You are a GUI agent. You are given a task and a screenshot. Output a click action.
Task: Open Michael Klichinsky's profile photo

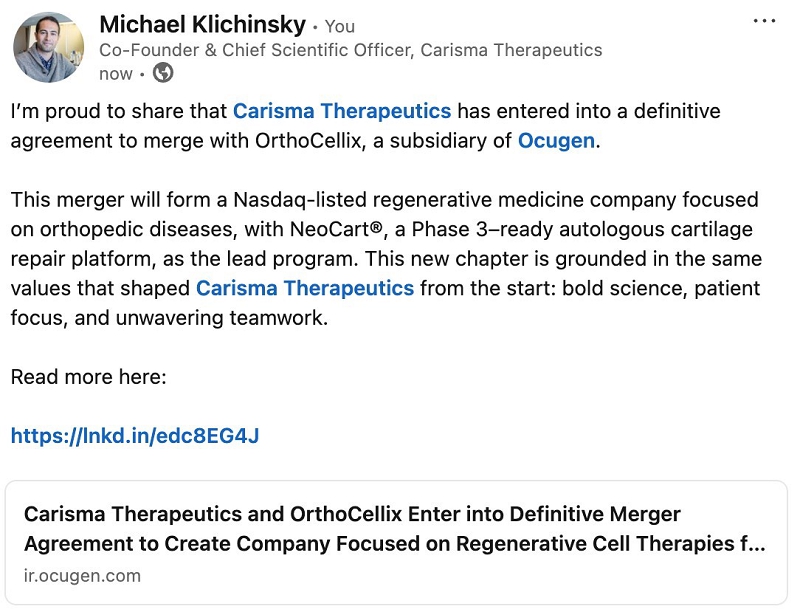tap(48, 47)
